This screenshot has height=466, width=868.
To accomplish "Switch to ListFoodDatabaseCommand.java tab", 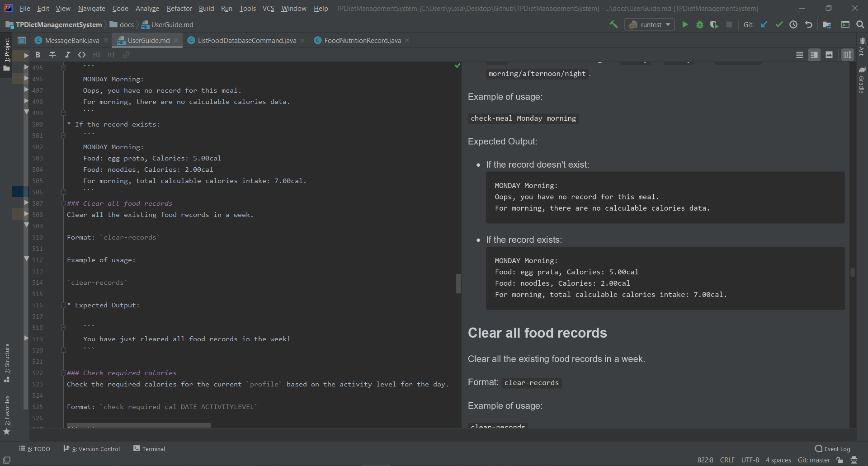I will coord(247,40).
